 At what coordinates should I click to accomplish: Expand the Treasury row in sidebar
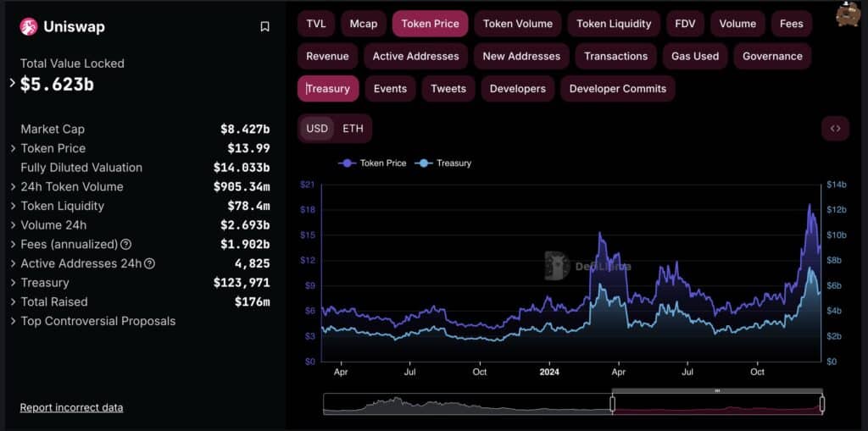pyautogui.click(x=13, y=283)
